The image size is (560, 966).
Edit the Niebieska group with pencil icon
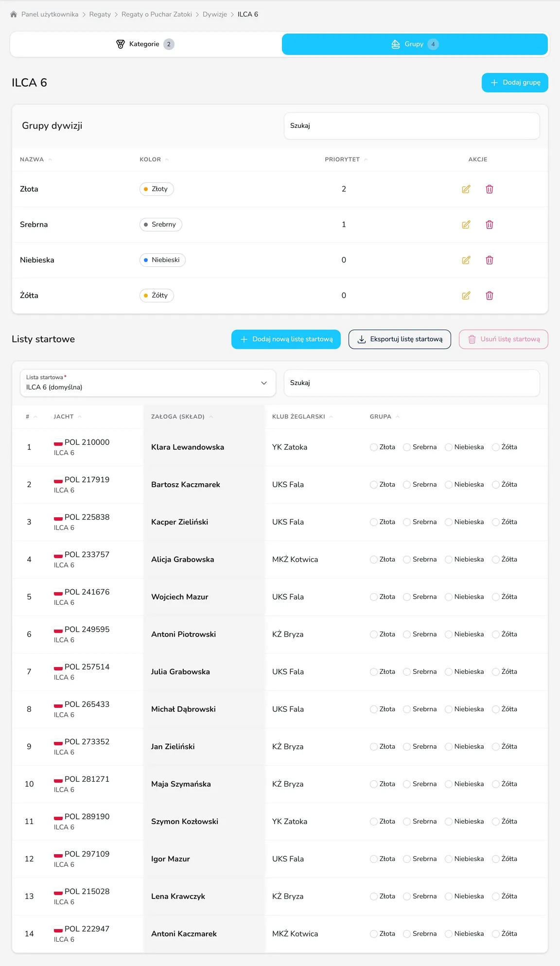(466, 260)
